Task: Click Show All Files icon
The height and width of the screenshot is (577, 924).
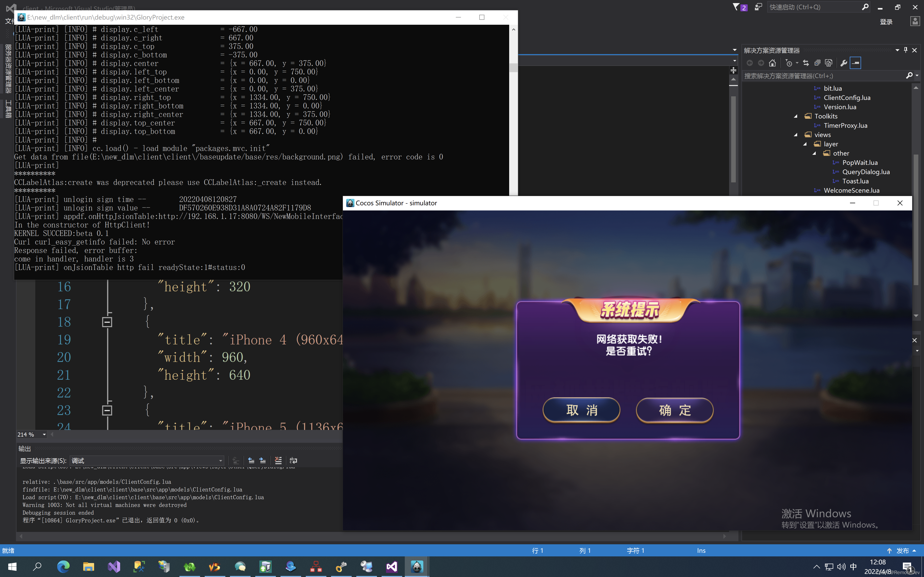Action: [829, 63]
